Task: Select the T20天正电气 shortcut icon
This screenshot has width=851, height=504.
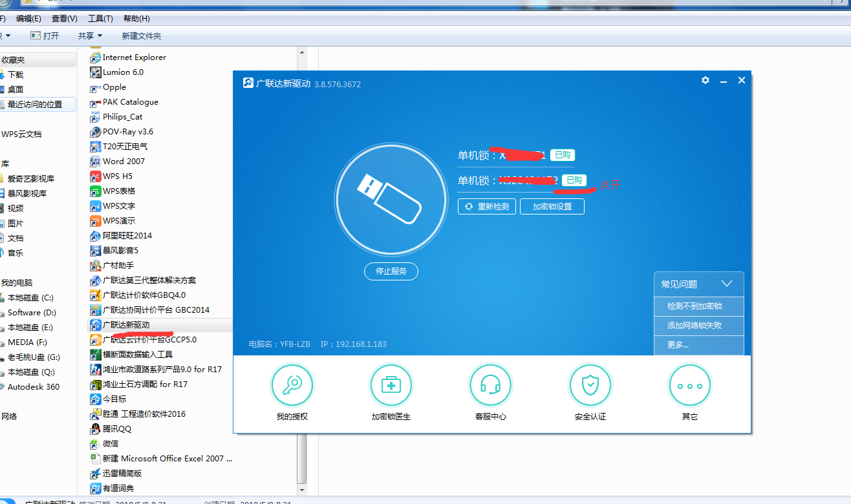Action: [x=96, y=147]
